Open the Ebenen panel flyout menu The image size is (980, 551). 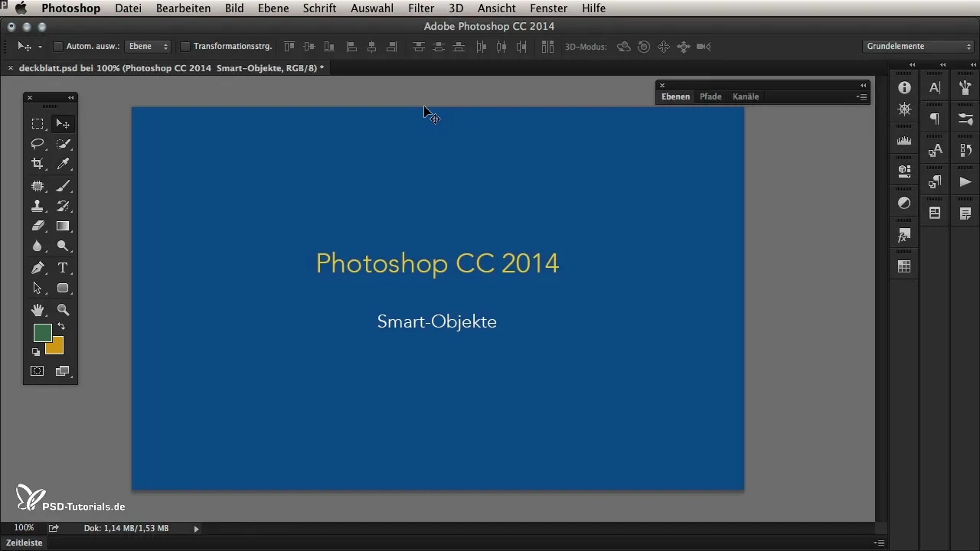(862, 97)
